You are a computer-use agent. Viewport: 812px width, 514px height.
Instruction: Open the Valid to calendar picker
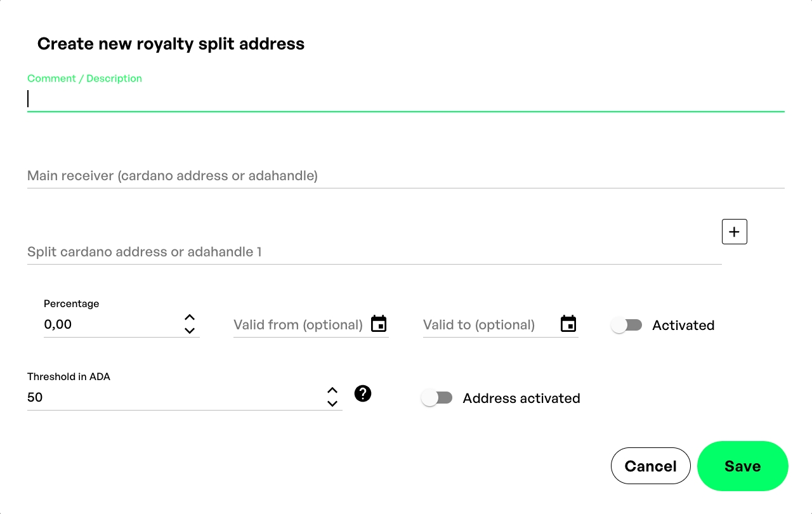[568, 324]
